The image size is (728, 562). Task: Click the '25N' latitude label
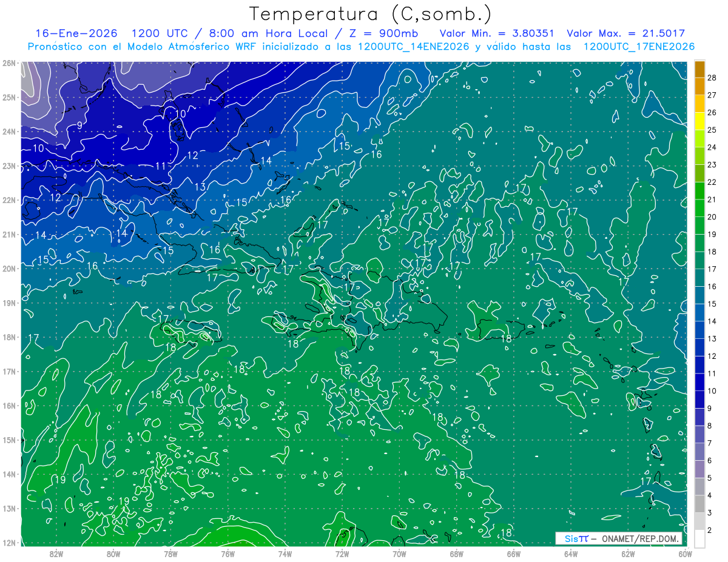pos(8,97)
